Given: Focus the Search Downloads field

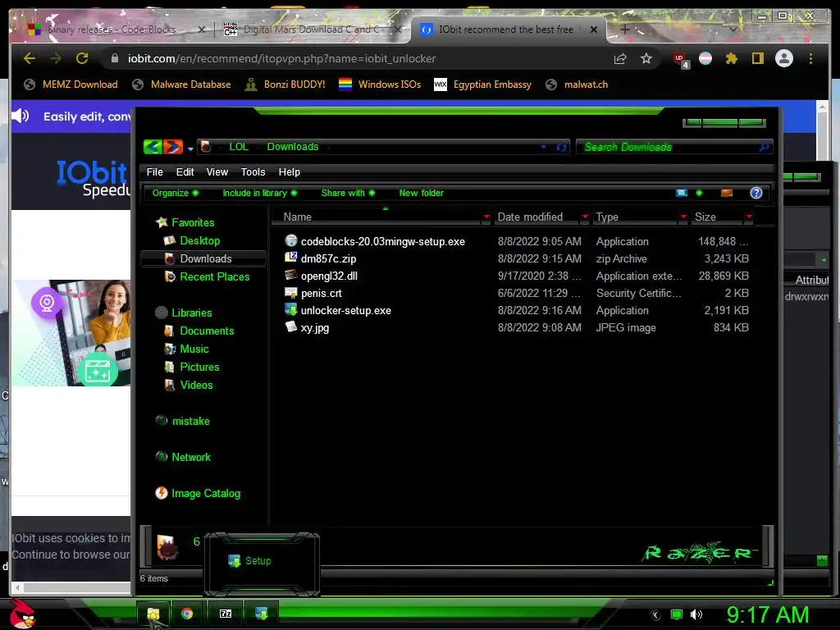Looking at the screenshot, I should (x=674, y=147).
